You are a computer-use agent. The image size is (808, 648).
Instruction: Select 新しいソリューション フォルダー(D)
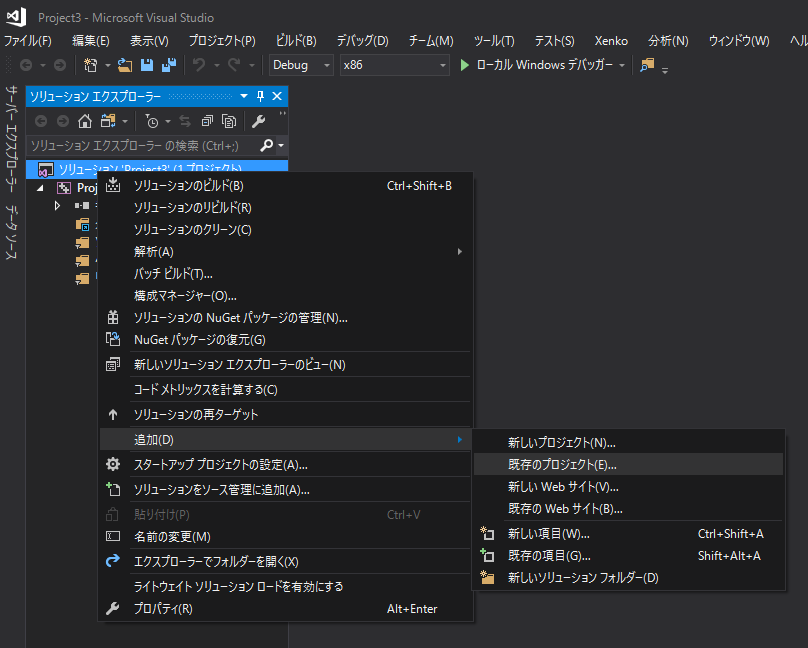[x=629, y=578]
